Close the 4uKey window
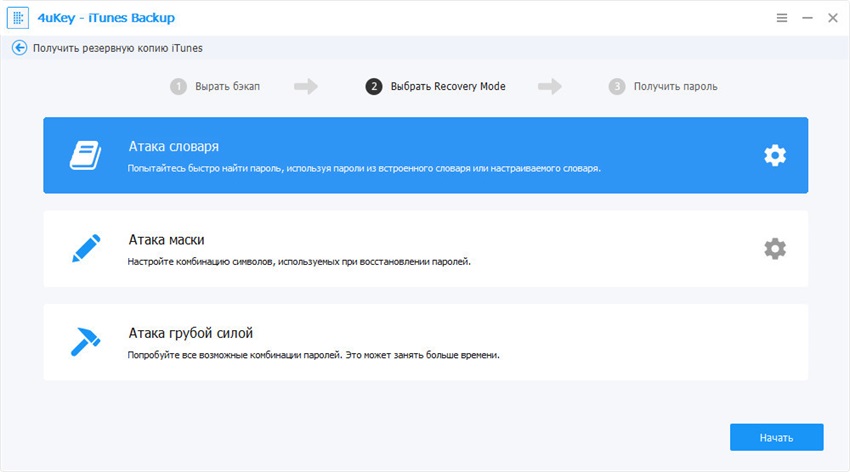This screenshot has height=472, width=850. 833,18
